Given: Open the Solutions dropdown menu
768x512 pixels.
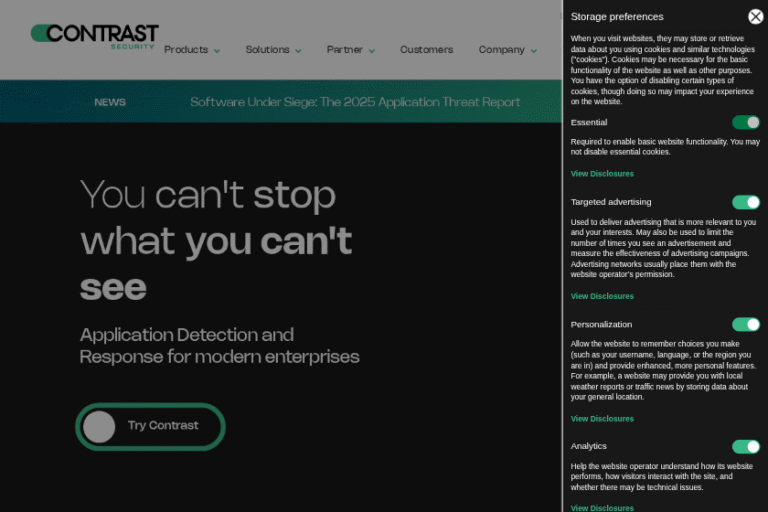Looking at the screenshot, I should pos(273,50).
